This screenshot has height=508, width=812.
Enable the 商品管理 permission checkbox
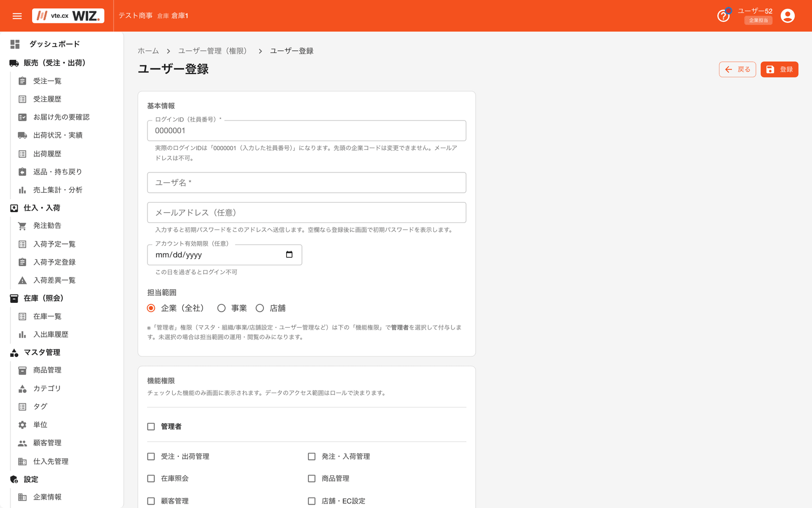point(311,478)
